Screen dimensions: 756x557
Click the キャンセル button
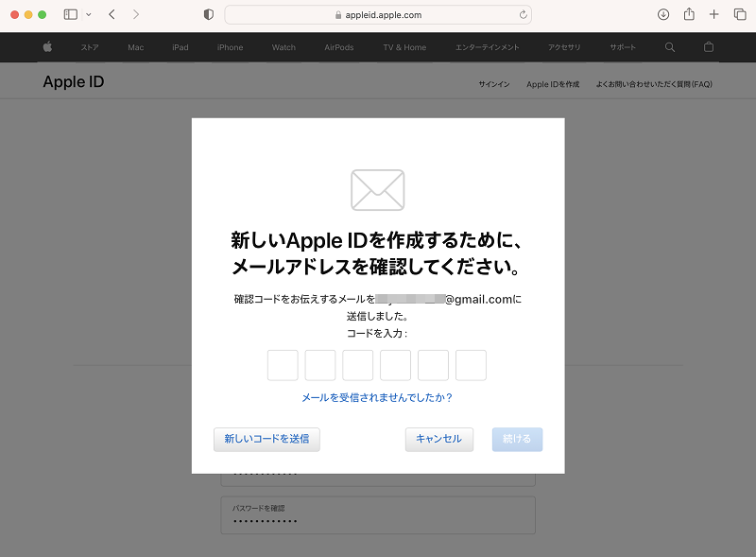(439, 439)
